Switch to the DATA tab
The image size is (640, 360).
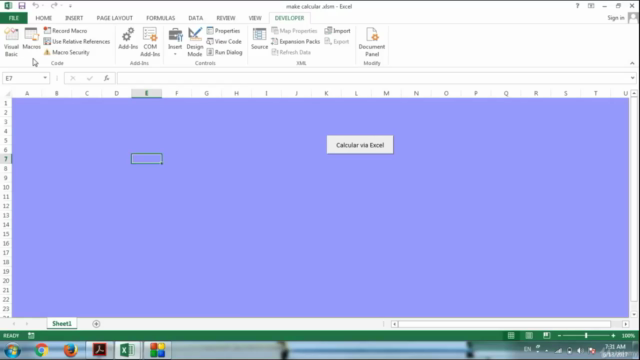coord(196,18)
